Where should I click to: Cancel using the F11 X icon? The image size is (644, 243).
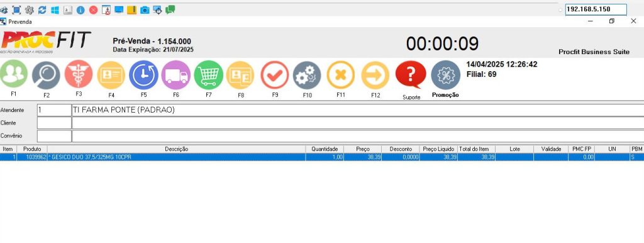(340, 75)
